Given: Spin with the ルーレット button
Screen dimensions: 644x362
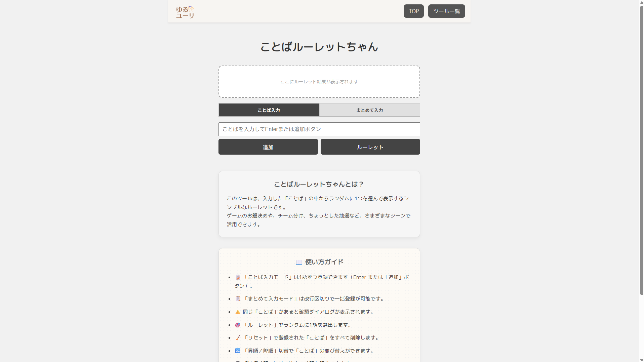Looking at the screenshot, I should point(370,147).
